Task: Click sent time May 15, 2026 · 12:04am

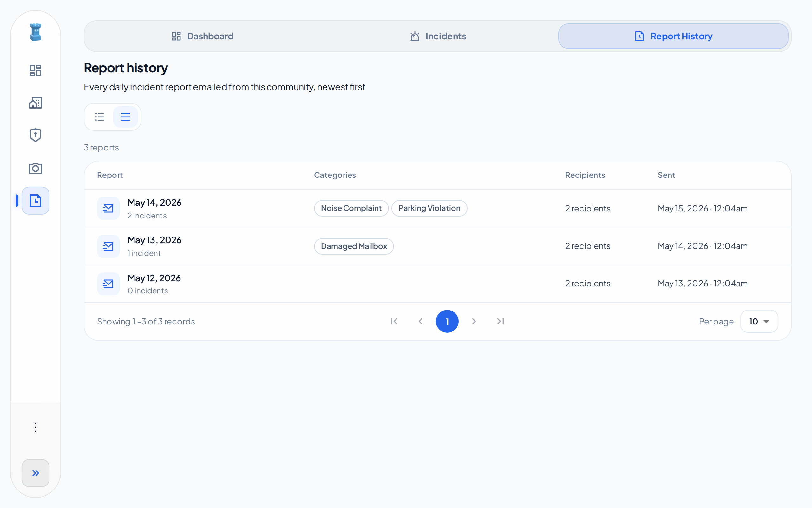Action: coord(703,208)
